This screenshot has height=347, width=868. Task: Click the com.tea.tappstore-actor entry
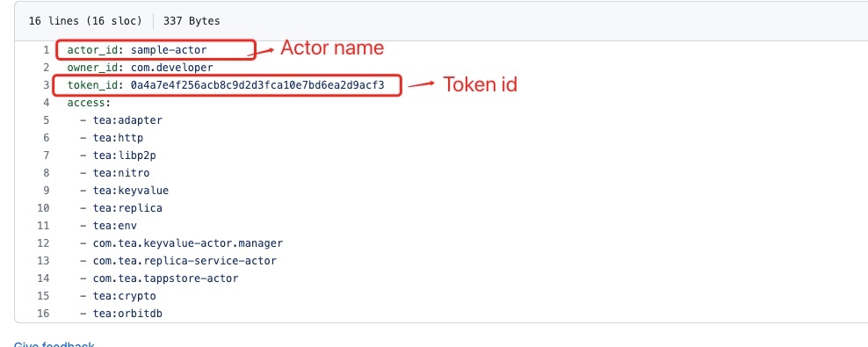point(165,278)
